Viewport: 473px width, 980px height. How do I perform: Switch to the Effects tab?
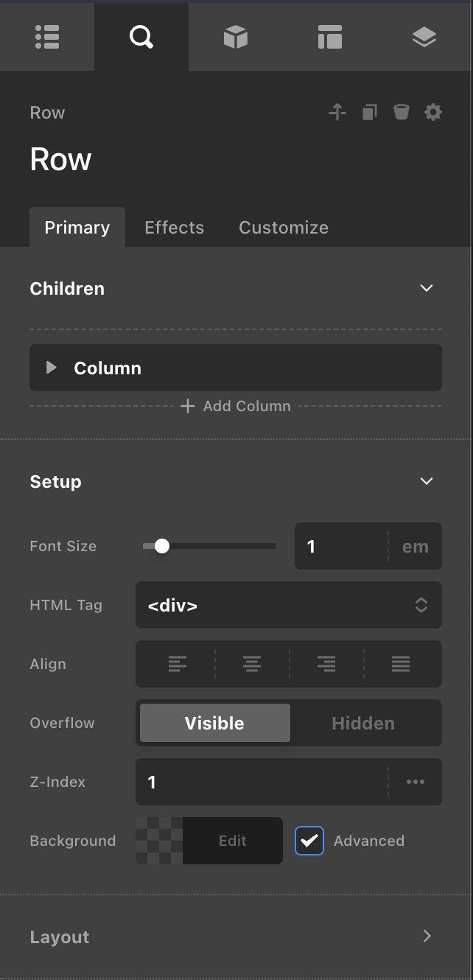point(174,228)
